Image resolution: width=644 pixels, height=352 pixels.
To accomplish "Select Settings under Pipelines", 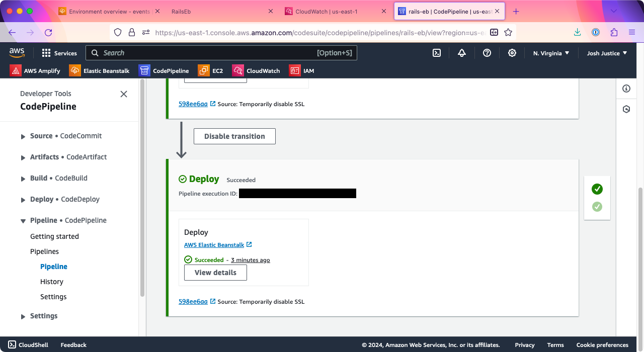I will tap(53, 297).
